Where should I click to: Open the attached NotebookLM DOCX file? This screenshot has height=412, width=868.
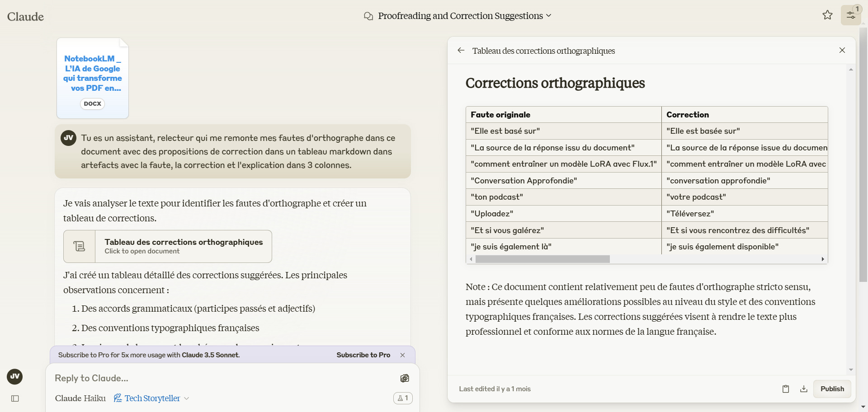[93, 78]
